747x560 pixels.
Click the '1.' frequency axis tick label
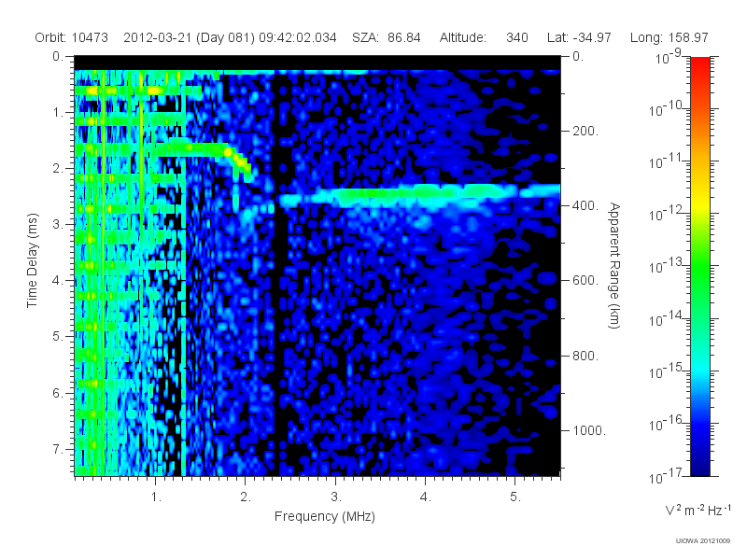pyautogui.click(x=156, y=497)
